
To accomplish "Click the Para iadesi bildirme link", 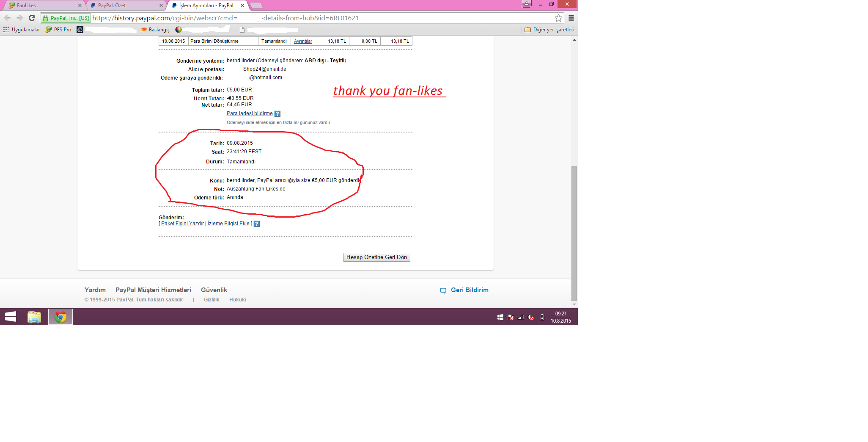I will pyautogui.click(x=250, y=113).
